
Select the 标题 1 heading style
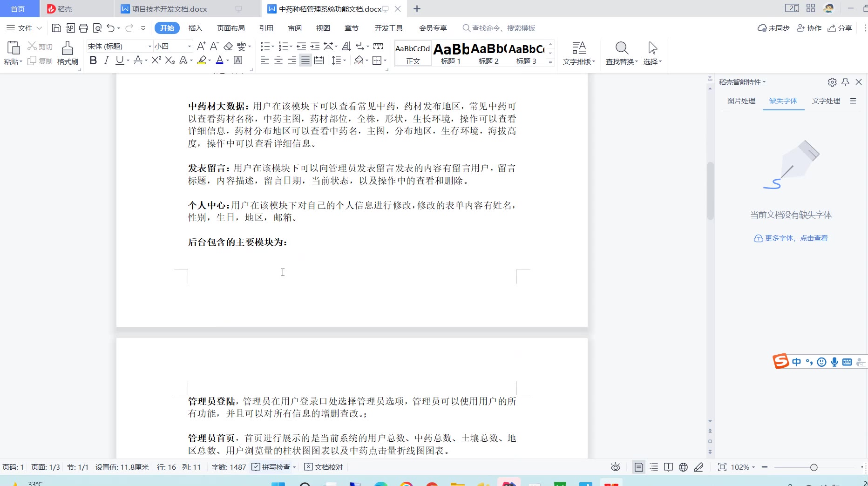tap(451, 53)
